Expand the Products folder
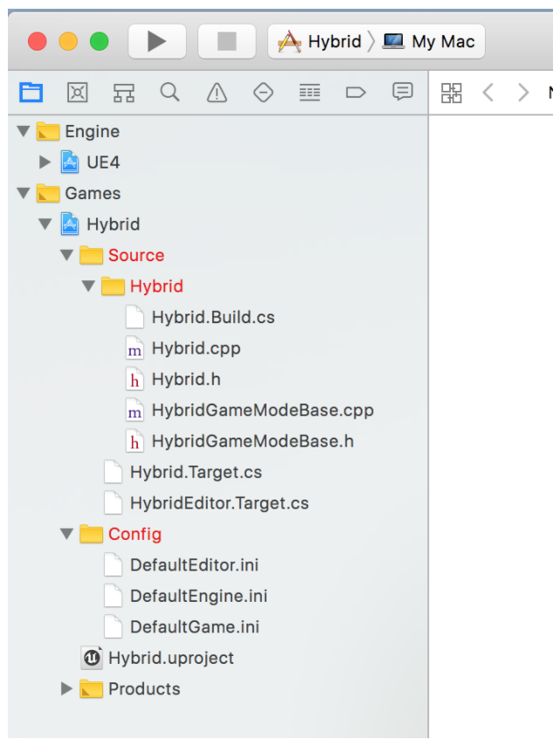Screen dimensions: 560x746 (x=66, y=688)
